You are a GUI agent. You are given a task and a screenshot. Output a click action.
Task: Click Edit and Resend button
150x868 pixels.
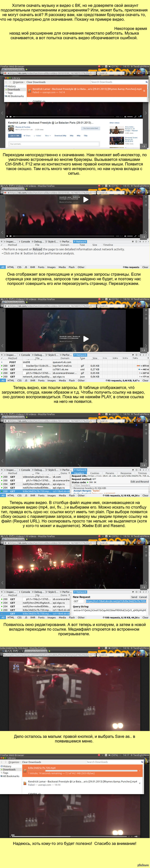tap(139, 482)
